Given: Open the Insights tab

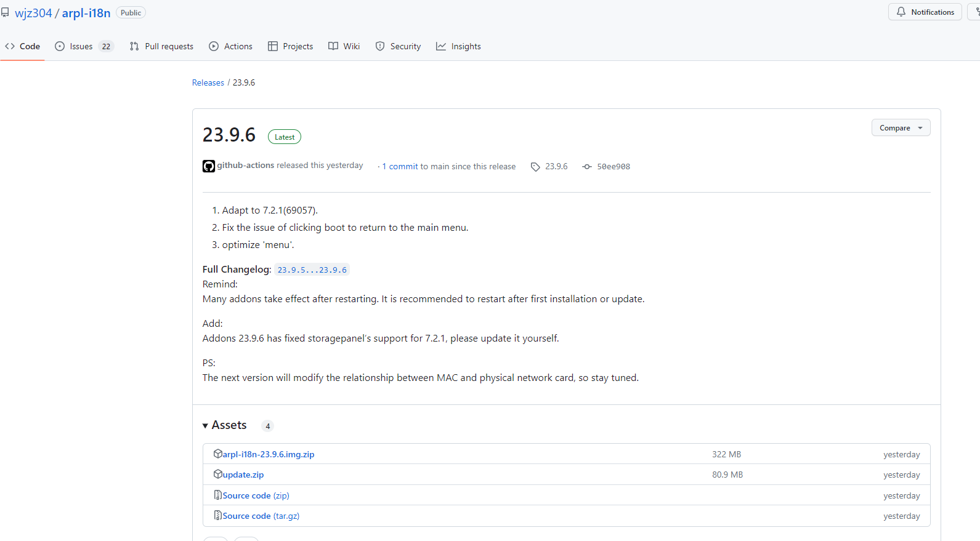Looking at the screenshot, I should click(x=458, y=47).
